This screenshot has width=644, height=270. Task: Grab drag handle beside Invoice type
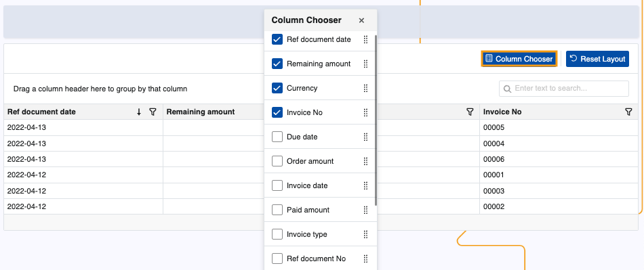tap(365, 234)
